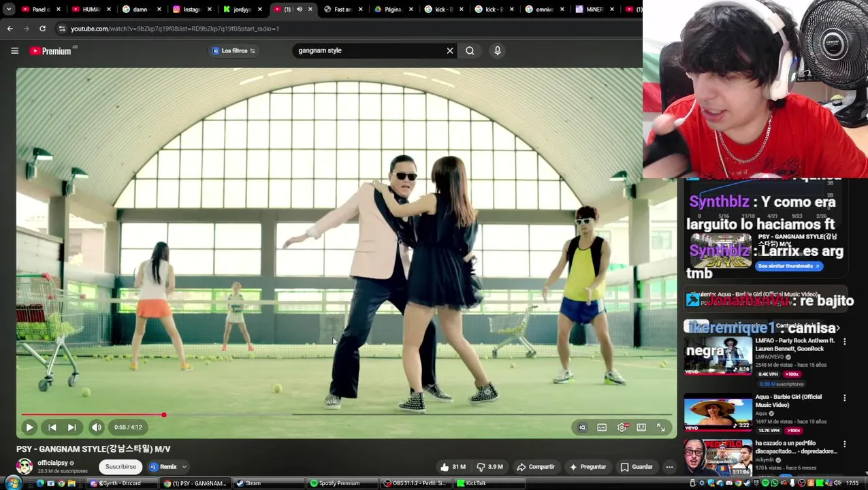Switch to OBS taskbar window

click(415, 483)
